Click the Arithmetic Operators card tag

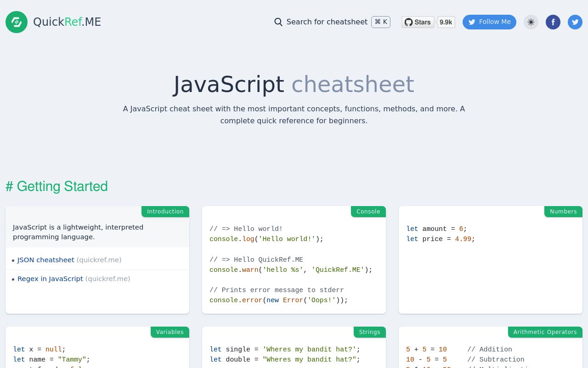(x=545, y=332)
